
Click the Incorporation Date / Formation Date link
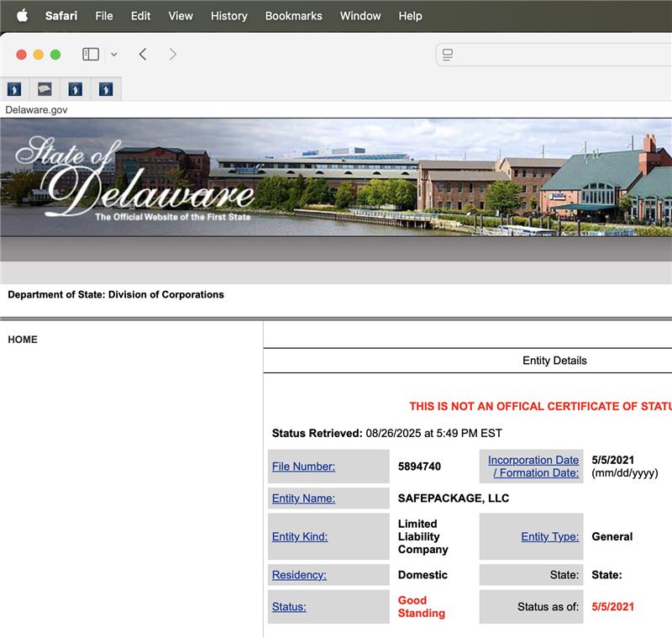[x=533, y=467]
